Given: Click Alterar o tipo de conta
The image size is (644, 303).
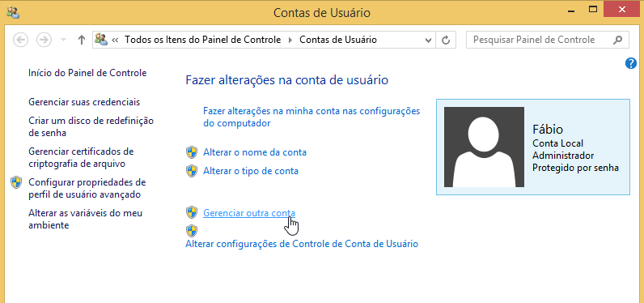Looking at the screenshot, I should click(251, 171).
